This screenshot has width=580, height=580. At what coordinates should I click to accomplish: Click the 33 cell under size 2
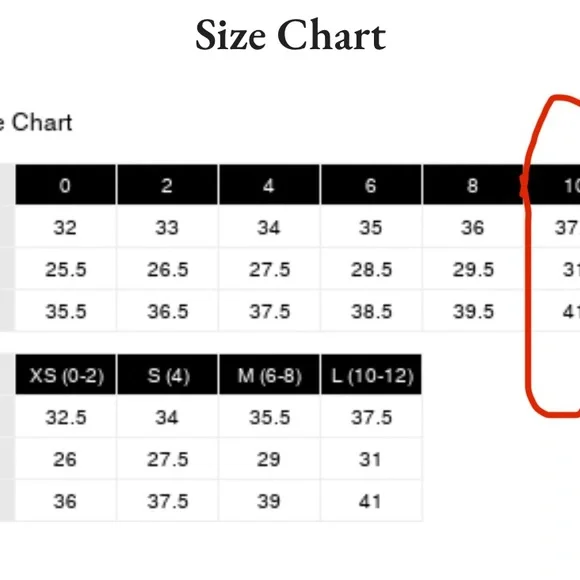coord(167,227)
